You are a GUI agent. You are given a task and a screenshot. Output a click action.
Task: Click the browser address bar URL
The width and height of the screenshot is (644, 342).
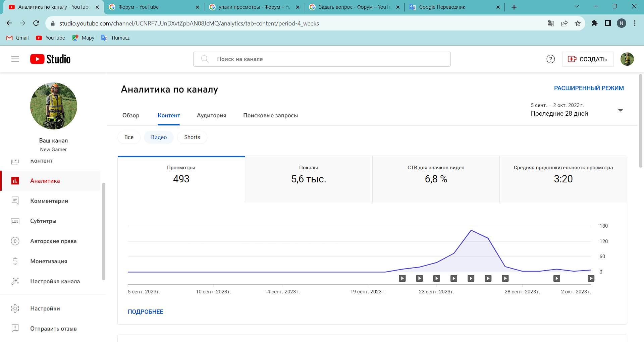[x=189, y=23]
